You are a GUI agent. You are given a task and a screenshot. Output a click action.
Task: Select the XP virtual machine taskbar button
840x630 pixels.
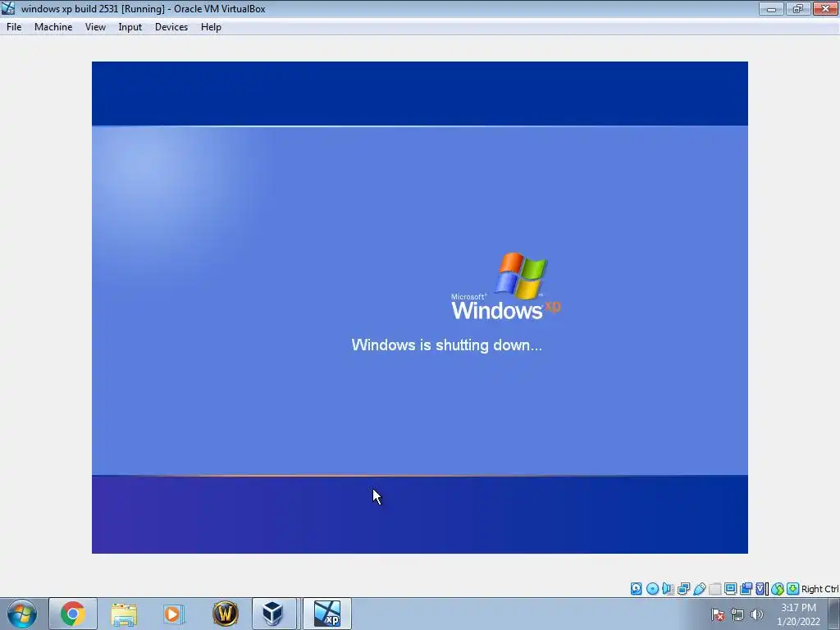pyautogui.click(x=327, y=614)
